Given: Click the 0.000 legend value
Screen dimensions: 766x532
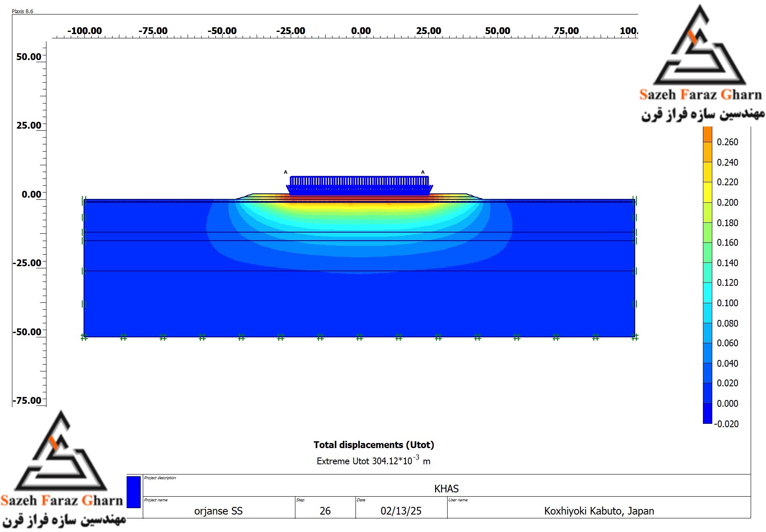Looking at the screenshot, I should 727,403.
